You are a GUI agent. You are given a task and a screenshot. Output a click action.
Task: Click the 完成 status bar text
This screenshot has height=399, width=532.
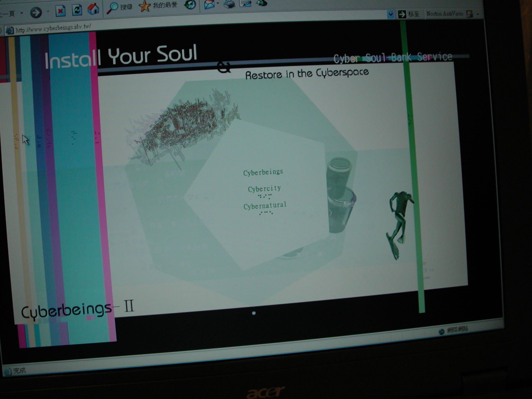click(19, 371)
